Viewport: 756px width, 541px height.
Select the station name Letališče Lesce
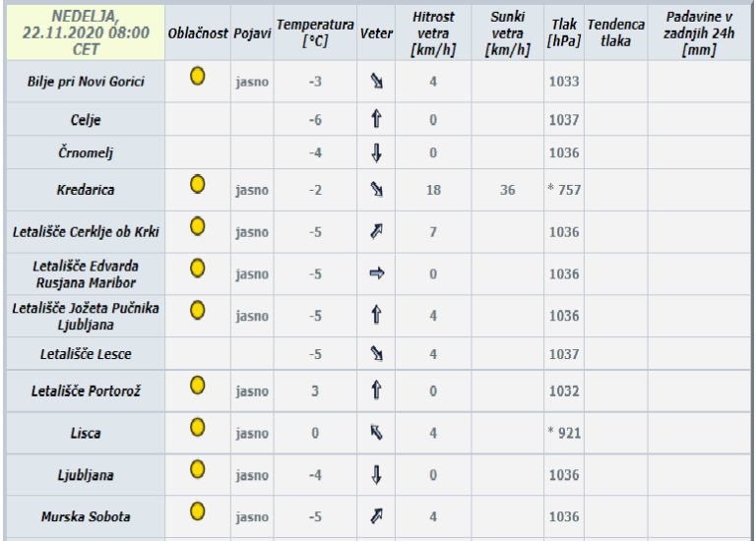(x=86, y=354)
